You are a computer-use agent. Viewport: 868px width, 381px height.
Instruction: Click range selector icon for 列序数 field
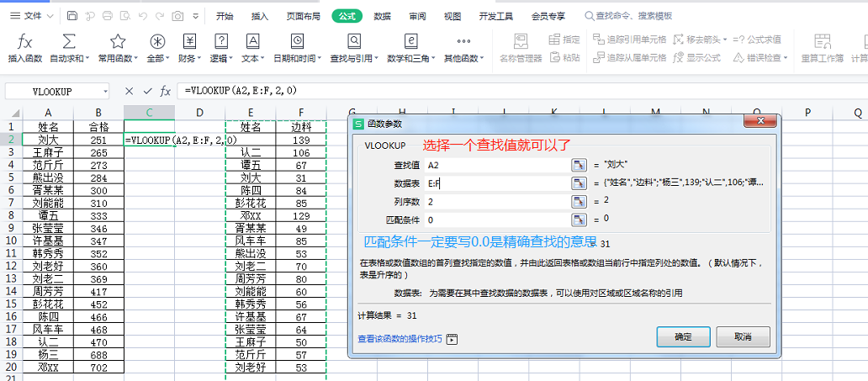tap(579, 202)
